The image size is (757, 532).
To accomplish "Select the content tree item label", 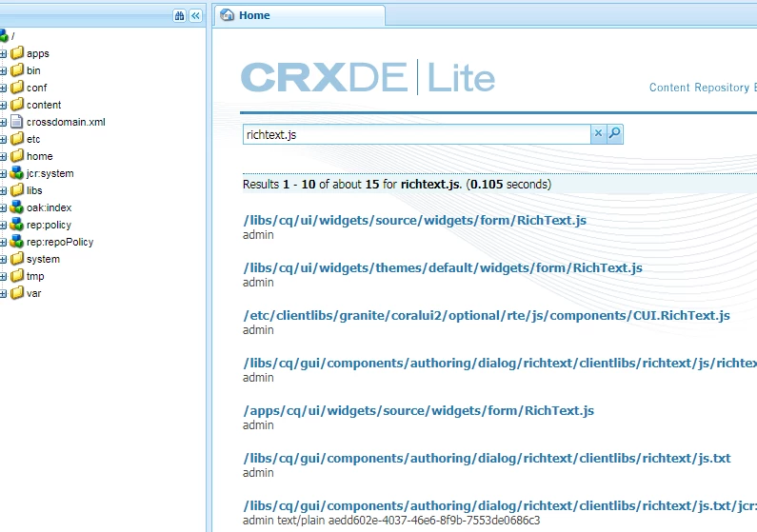I will (44, 105).
